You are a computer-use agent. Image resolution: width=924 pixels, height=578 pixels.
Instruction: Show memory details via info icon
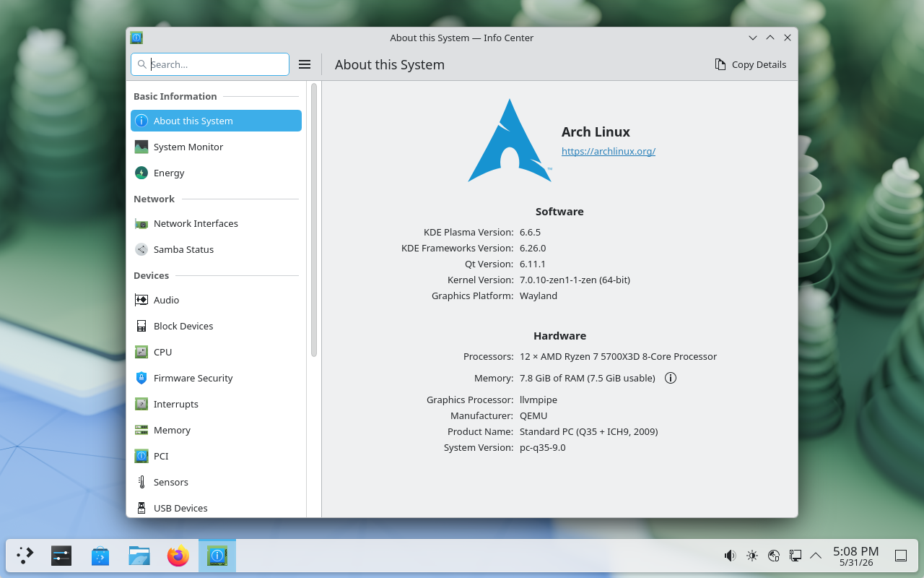671,378
